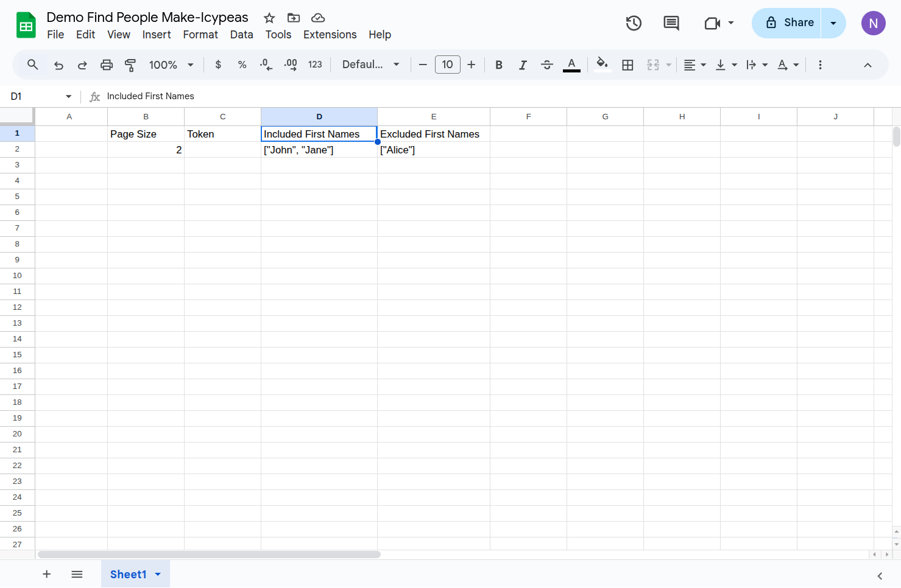Screen dimensions: 901x588
Task: Star the document
Action: coord(269,18)
